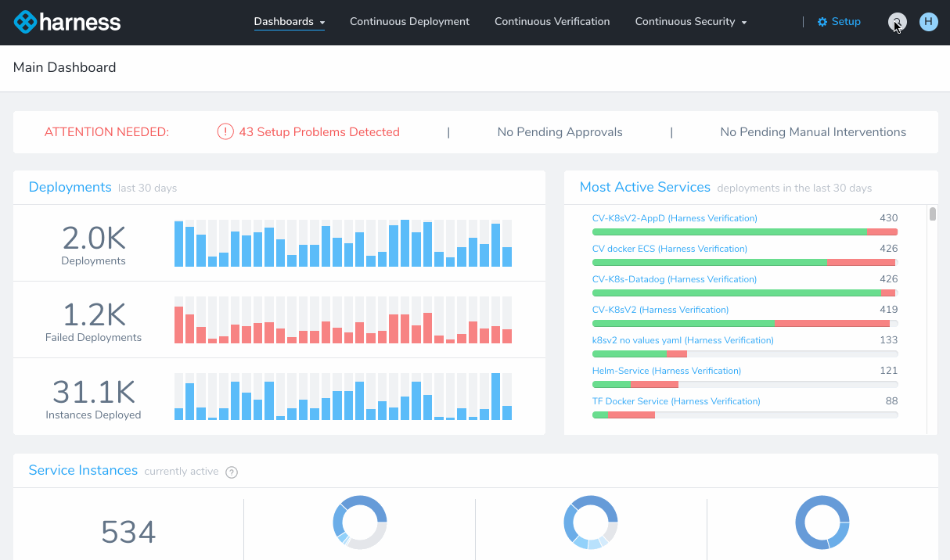Viewport: 950px width, 560px height.
Task: Open the Deployments section heading
Action: pos(70,187)
